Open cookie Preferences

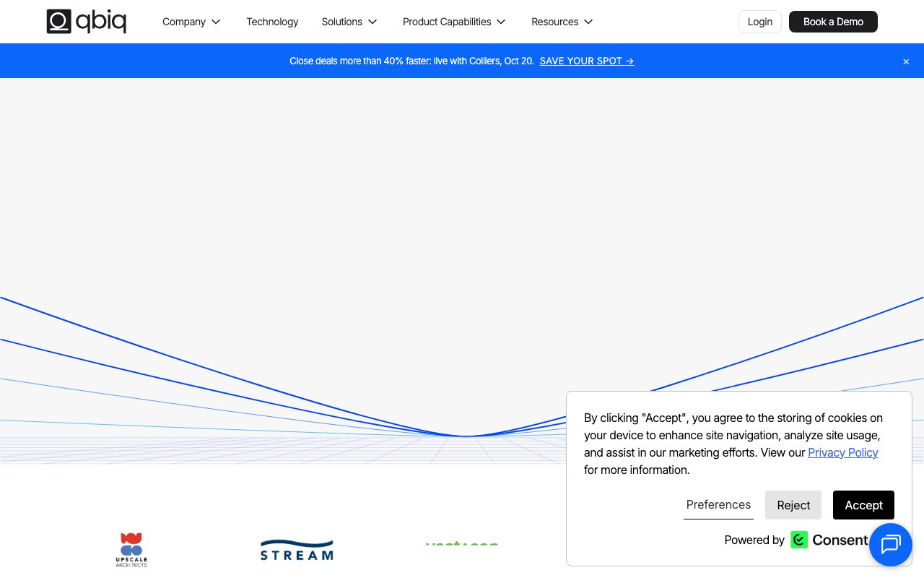(718, 505)
